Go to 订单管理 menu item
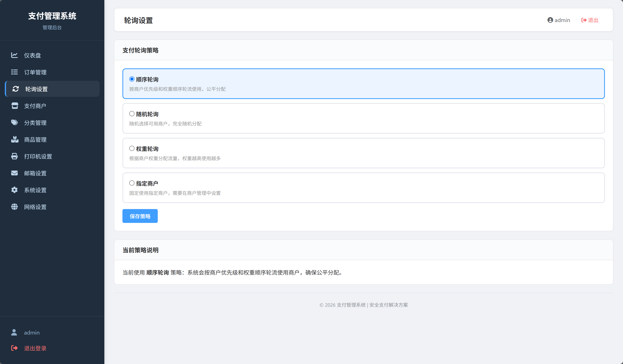 [x=52, y=72]
